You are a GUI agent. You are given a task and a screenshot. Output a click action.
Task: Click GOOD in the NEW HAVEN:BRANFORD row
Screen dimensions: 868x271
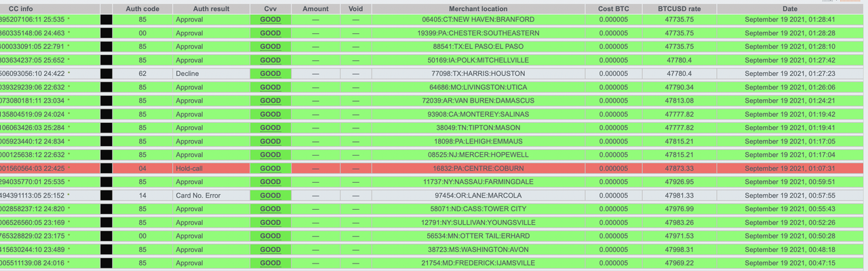[271, 20]
